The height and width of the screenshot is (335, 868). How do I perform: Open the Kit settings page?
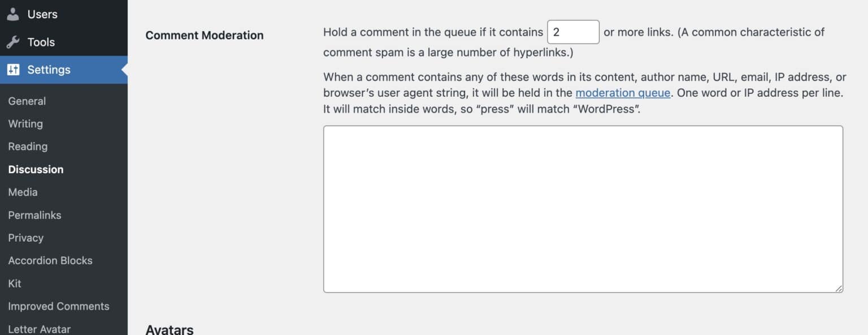[x=15, y=284]
